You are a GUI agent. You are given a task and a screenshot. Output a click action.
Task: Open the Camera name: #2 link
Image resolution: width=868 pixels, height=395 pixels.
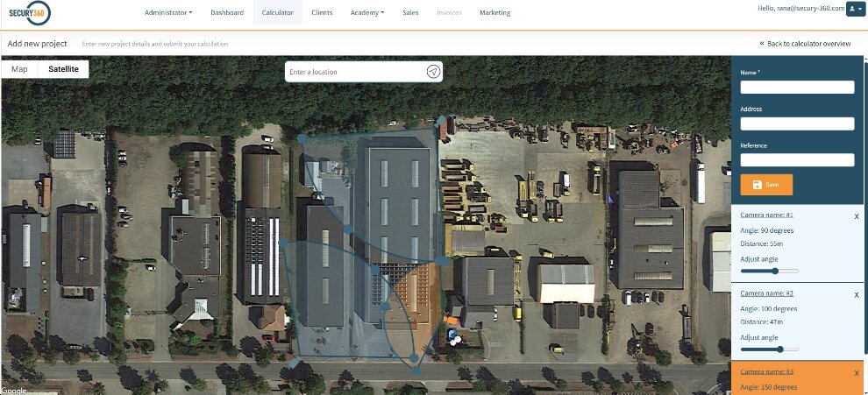[766, 293]
